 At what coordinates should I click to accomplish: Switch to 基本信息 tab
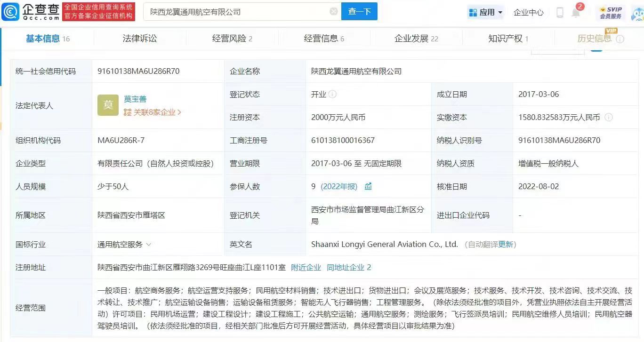pyautogui.click(x=48, y=39)
